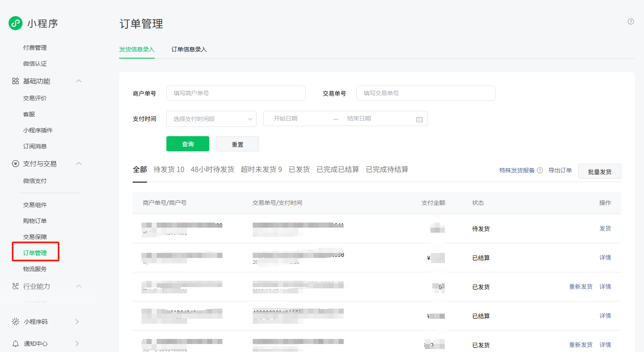This screenshot has height=352, width=644.
Task: Click the help question mark icon top right
Action: click(631, 21)
